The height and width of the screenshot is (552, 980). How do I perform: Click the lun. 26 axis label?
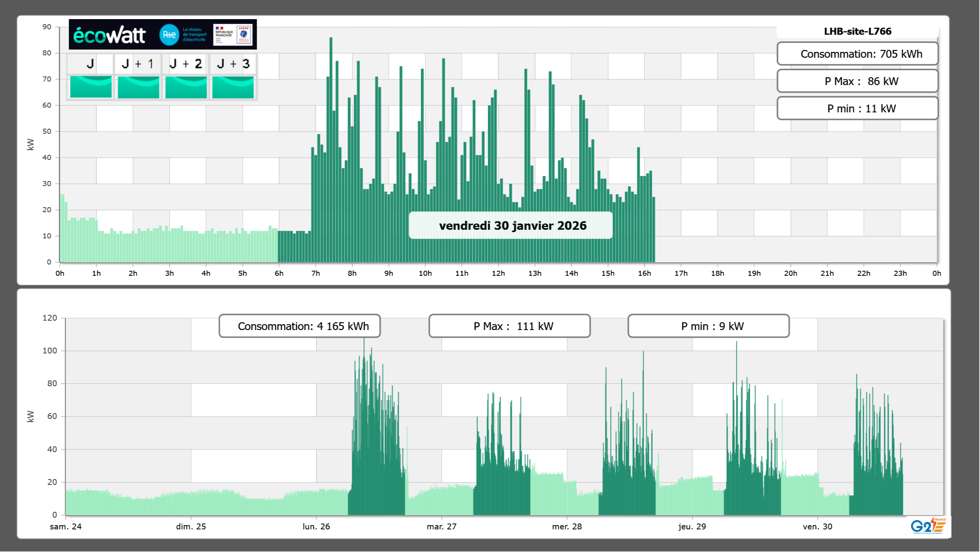(x=316, y=526)
